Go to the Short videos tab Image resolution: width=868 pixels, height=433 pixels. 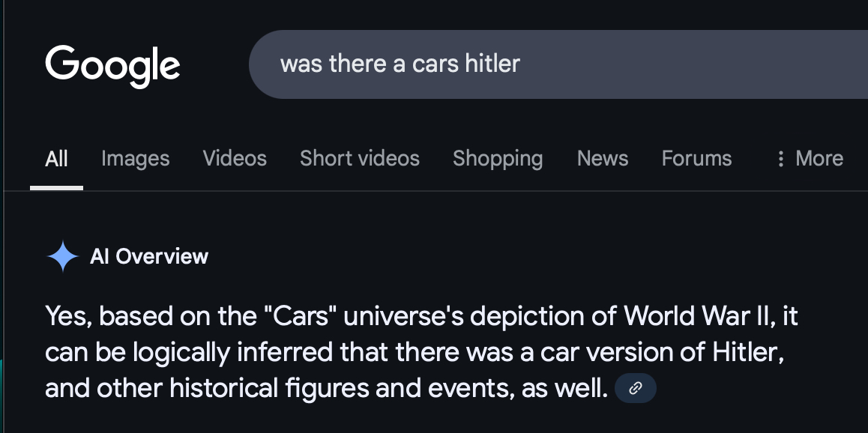coord(360,159)
